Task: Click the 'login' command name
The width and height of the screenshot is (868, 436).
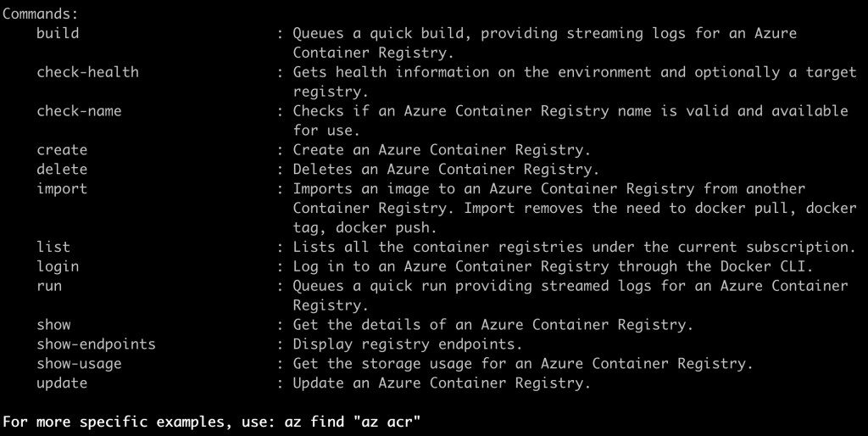Action: coord(58,266)
